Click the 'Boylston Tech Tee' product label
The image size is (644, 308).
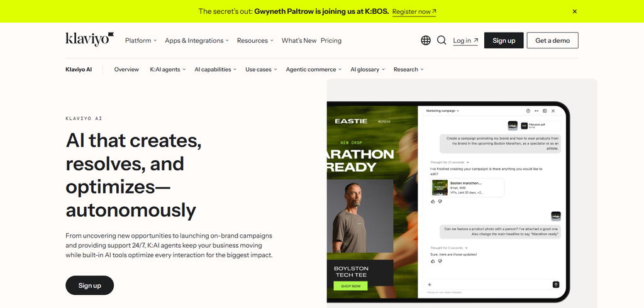pos(351,272)
